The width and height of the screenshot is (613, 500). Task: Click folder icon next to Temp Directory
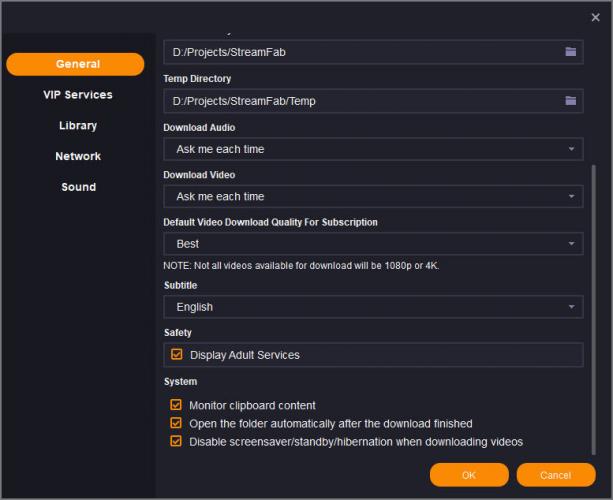click(x=571, y=101)
